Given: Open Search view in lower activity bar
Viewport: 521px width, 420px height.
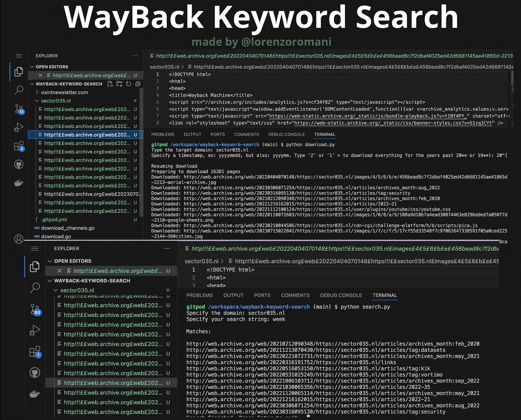Looking at the screenshot, I should (35, 288).
